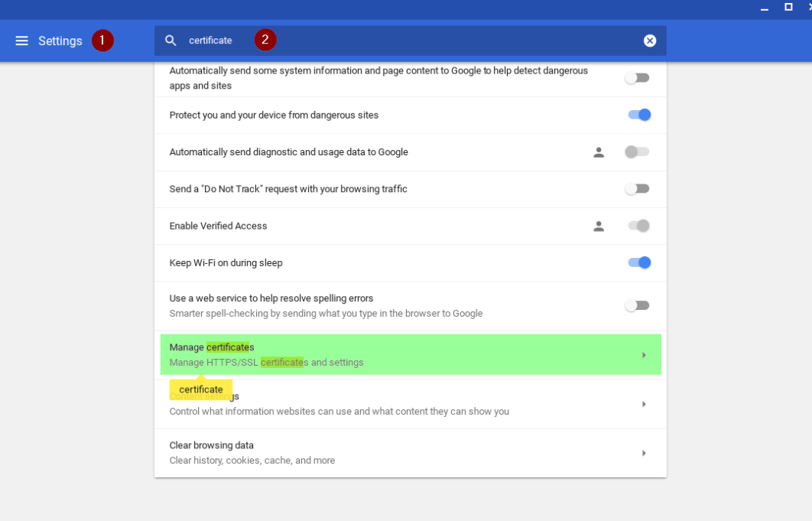Click the search magnifier icon
The image size is (812, 521).
(x=170, y=40)
